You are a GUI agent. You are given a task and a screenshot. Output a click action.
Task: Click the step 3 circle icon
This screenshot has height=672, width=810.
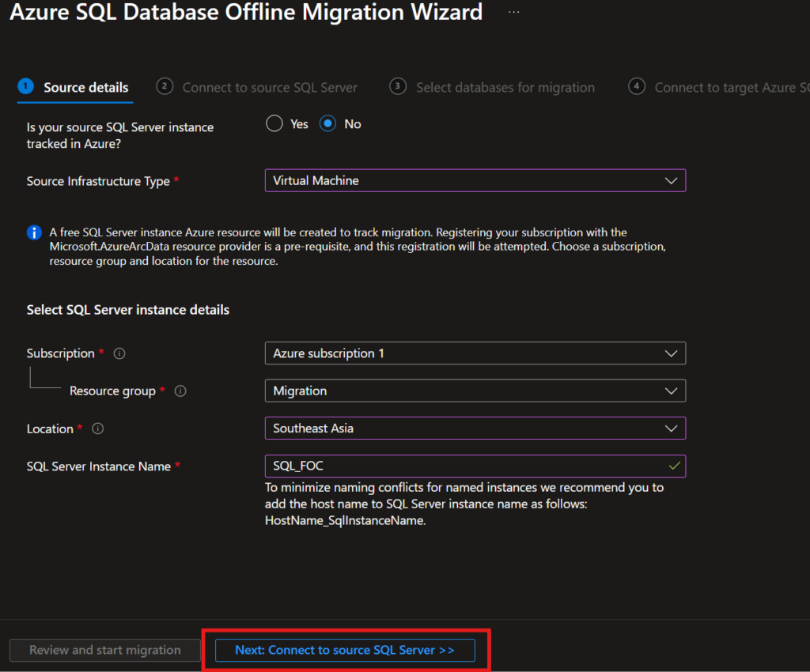coord(399,86)
